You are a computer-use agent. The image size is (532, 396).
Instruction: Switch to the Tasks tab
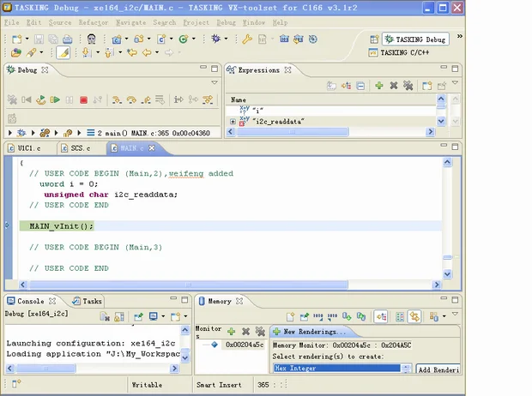coord(88,301)
